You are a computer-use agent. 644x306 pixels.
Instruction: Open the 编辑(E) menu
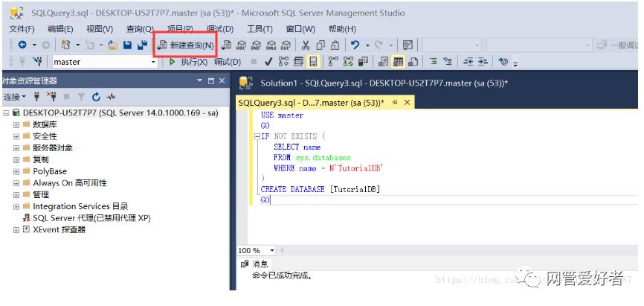[x=60, y=29]
